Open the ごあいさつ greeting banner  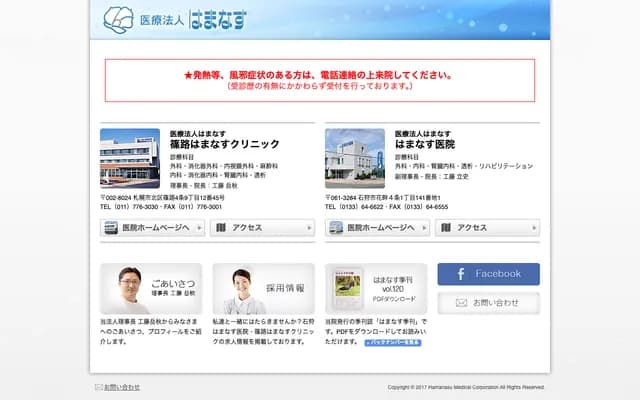coord(151,288)
